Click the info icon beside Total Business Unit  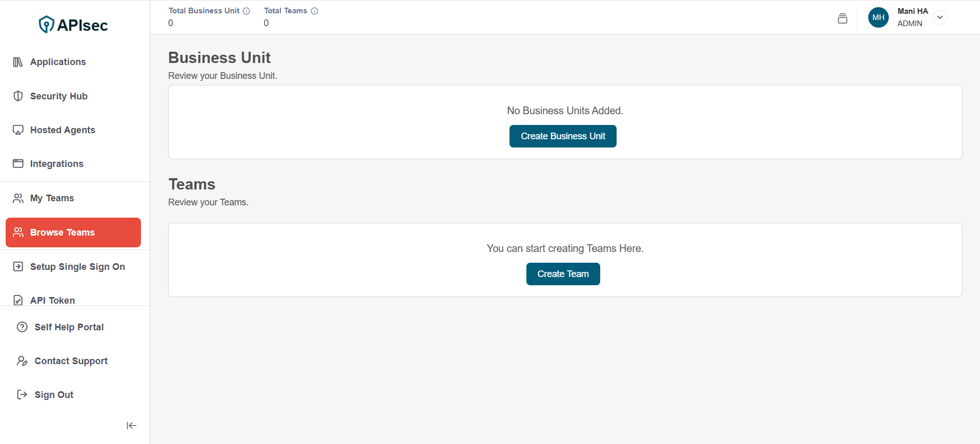(247, 11)
